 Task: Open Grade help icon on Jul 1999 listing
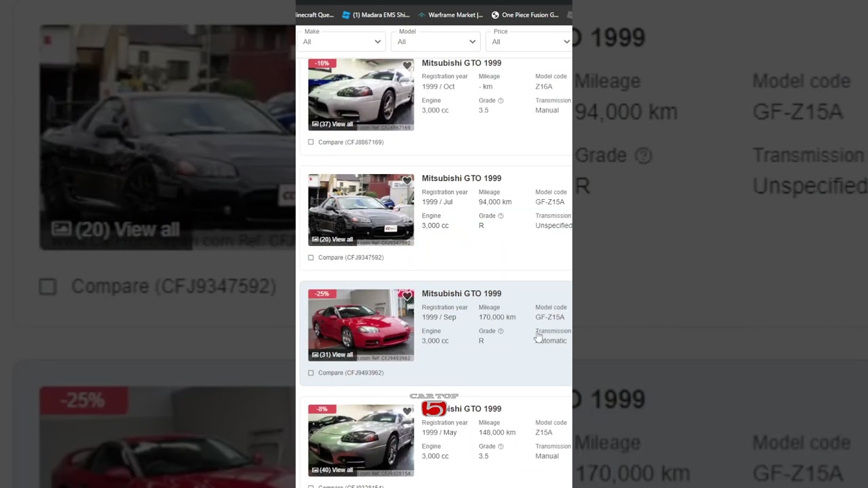coord(500,216)
